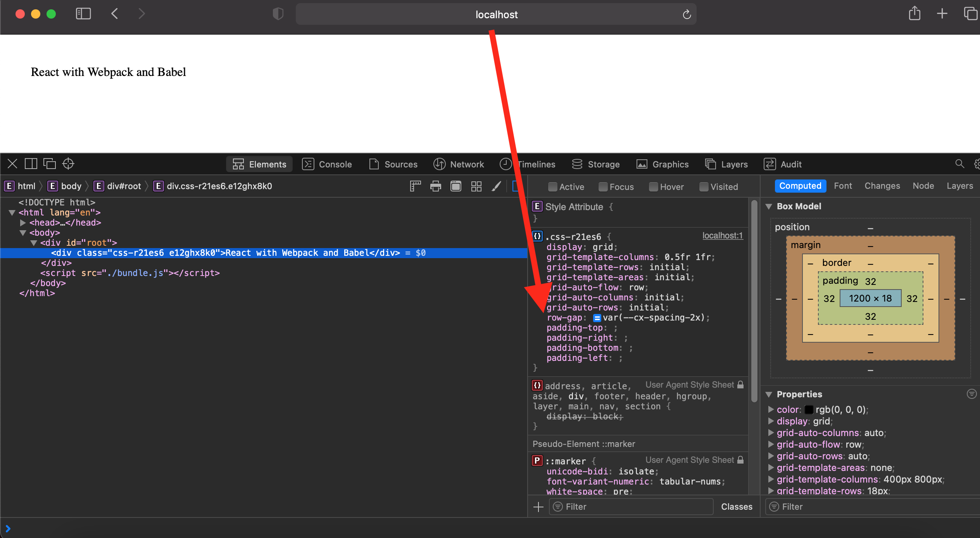Viewport: 980px width, 538px height.
Task: Expand the head element in DOM tree
Action: (x=22, y=222)
